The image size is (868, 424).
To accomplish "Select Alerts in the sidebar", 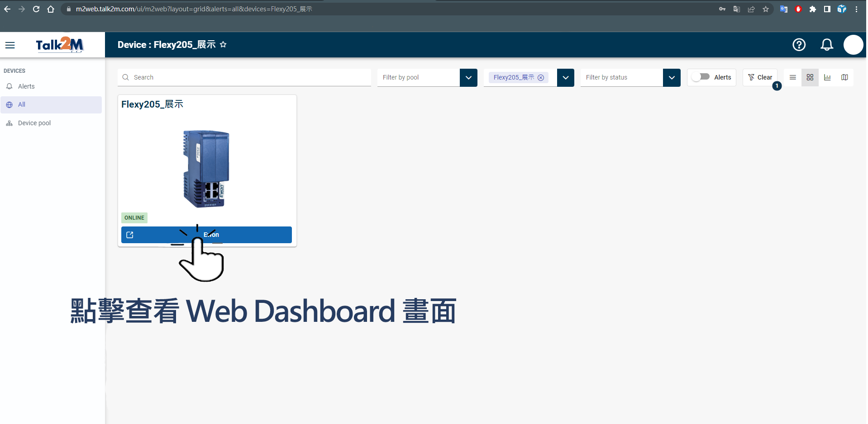I will (x=51, y=86).
